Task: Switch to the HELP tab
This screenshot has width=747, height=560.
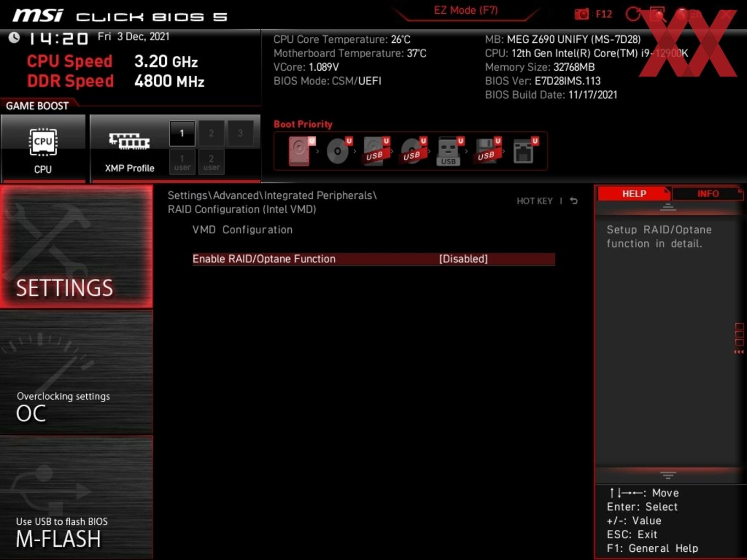Action: pyautogui.click(x=634, y=194)
